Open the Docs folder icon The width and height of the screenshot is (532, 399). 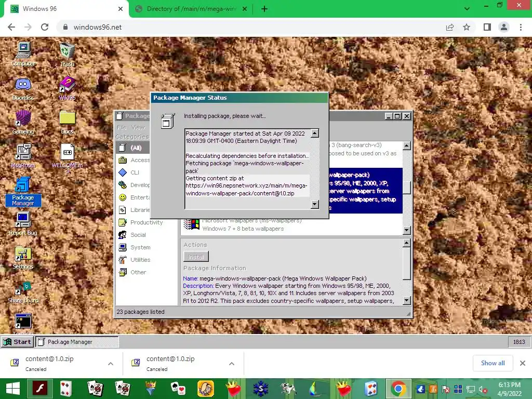click(67, 122)
